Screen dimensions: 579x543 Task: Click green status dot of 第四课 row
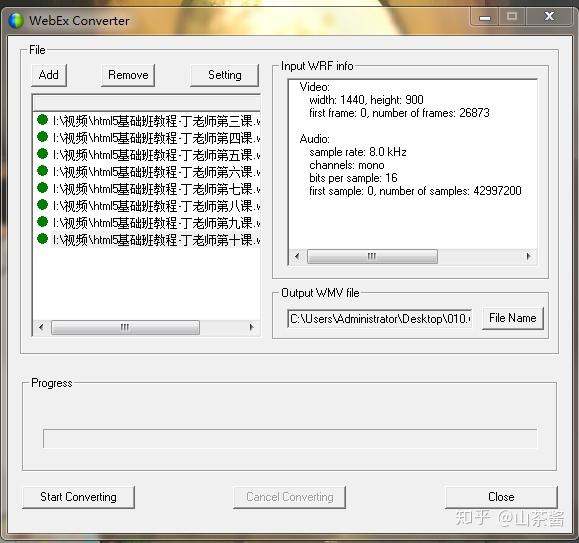click(x=42, y=137)
